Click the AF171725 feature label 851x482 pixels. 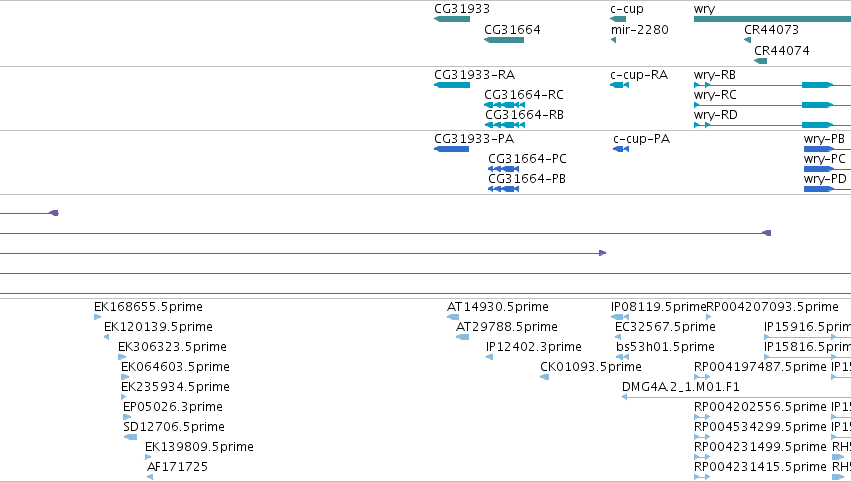(x=177, y=467)
